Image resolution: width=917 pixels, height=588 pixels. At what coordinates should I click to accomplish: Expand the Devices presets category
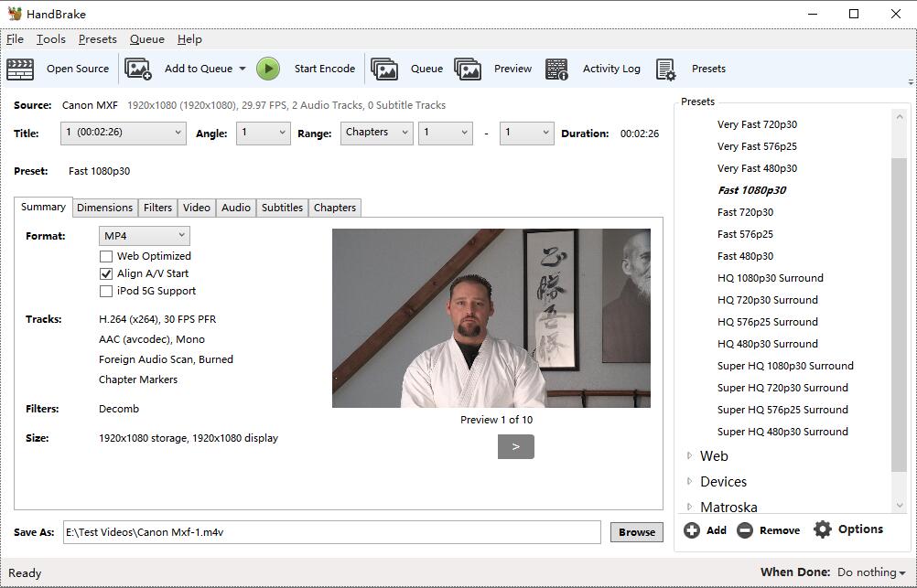coord(689,481)
